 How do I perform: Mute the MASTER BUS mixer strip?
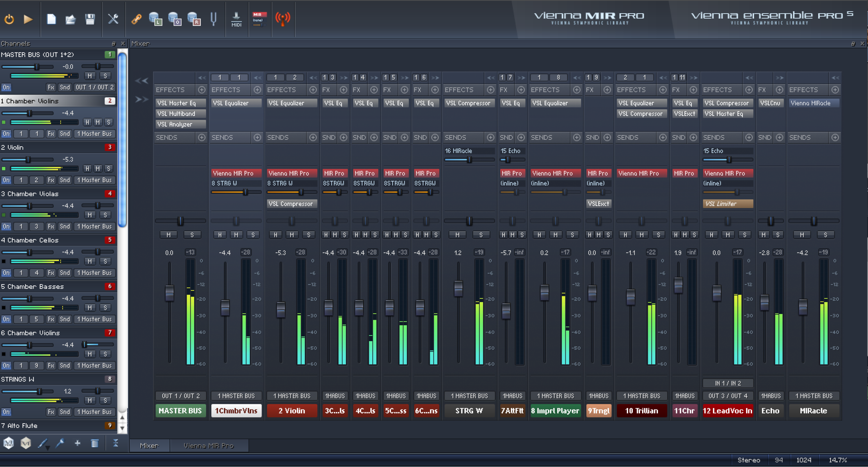[168, 235]
